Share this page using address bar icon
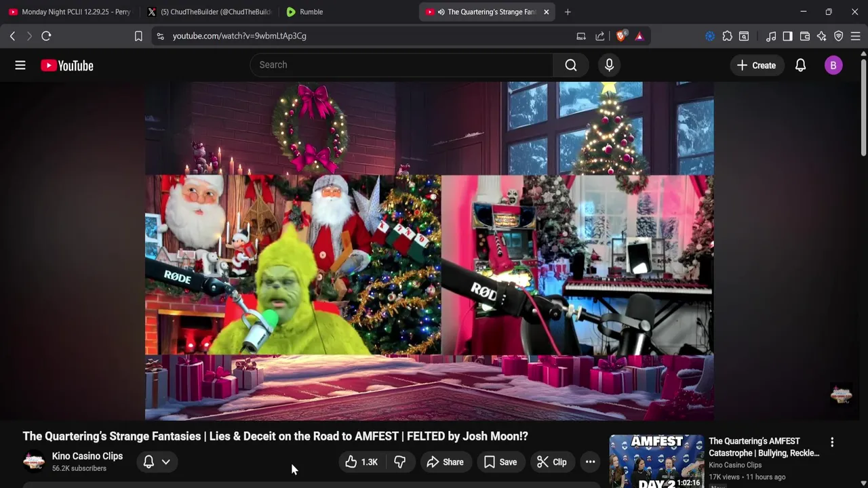The height and width of the screenshot is (488, 868). click(x=600, y=36)
